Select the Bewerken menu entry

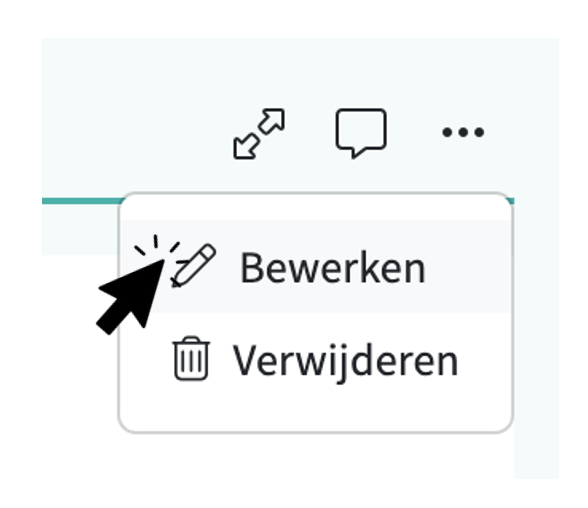coord(315,266)
